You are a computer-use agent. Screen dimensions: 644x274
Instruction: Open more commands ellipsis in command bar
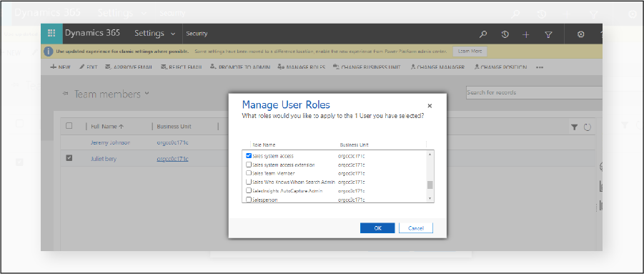(540, 67)
